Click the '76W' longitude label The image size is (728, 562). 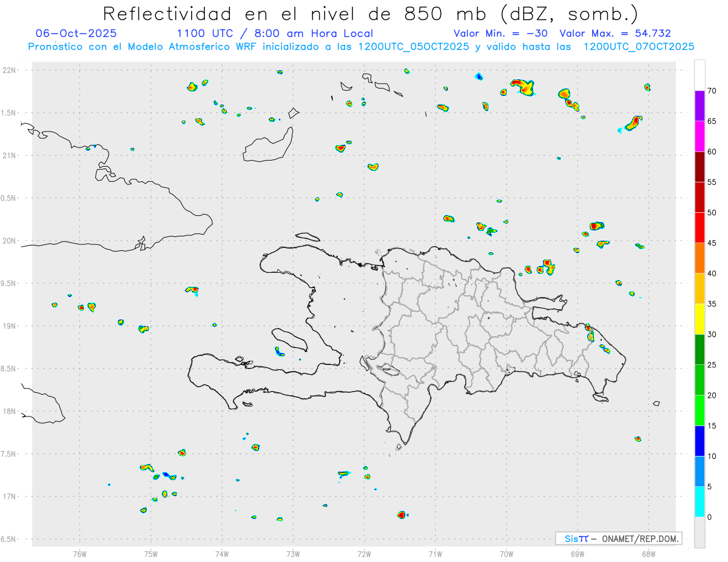[79, 554]
